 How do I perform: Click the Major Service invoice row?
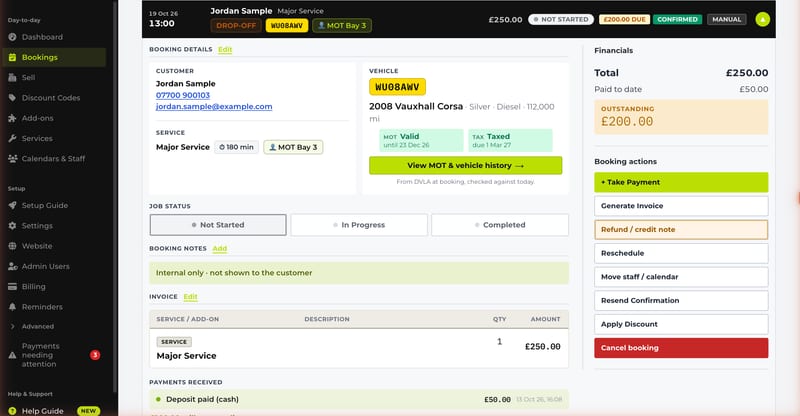[x=359, y=349]
